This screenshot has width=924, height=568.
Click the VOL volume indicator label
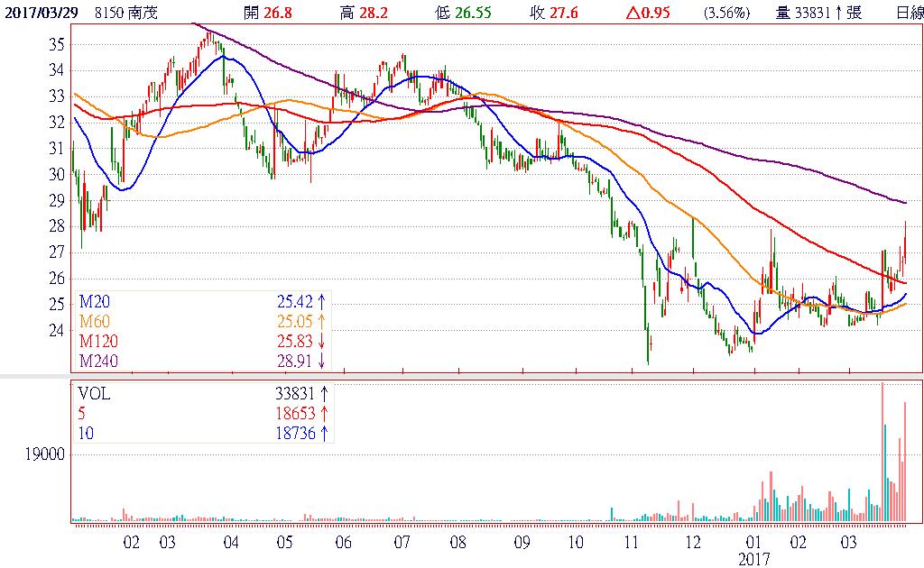(x=96, y=393)
